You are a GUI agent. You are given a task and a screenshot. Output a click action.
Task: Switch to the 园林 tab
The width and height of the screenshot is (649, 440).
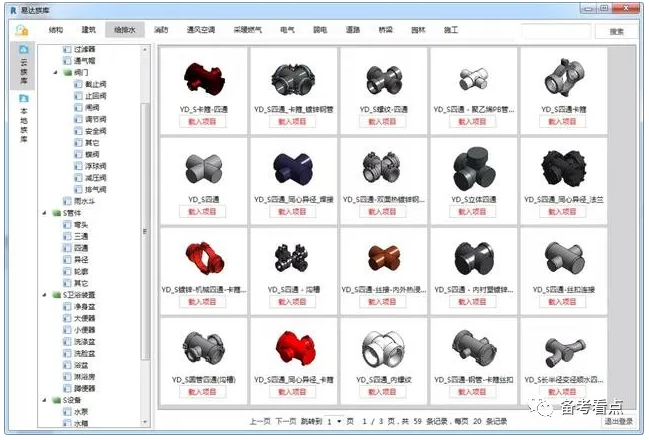pos(418,30)
